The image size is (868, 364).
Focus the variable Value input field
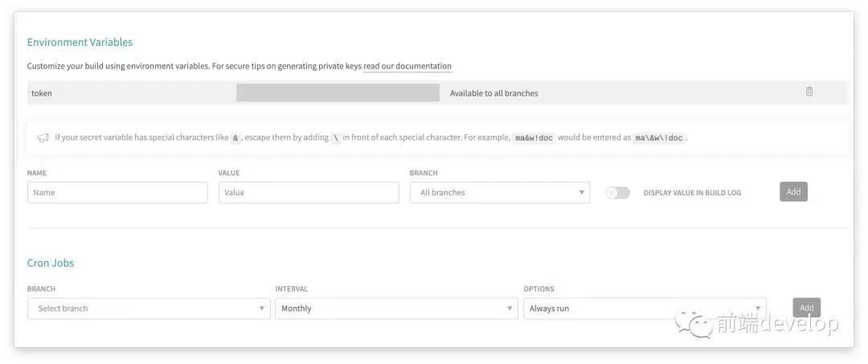[x=309, y=193]
